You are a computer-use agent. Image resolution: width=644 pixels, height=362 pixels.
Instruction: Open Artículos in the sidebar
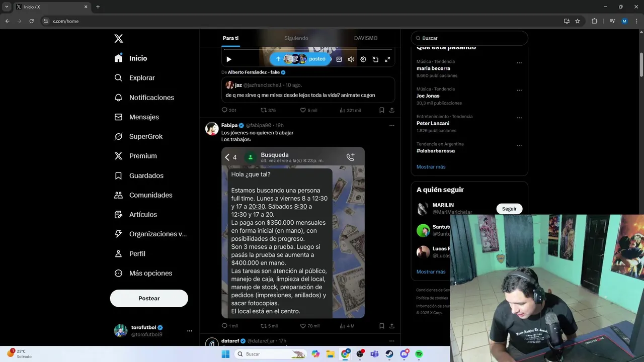[x=136, y=215]
